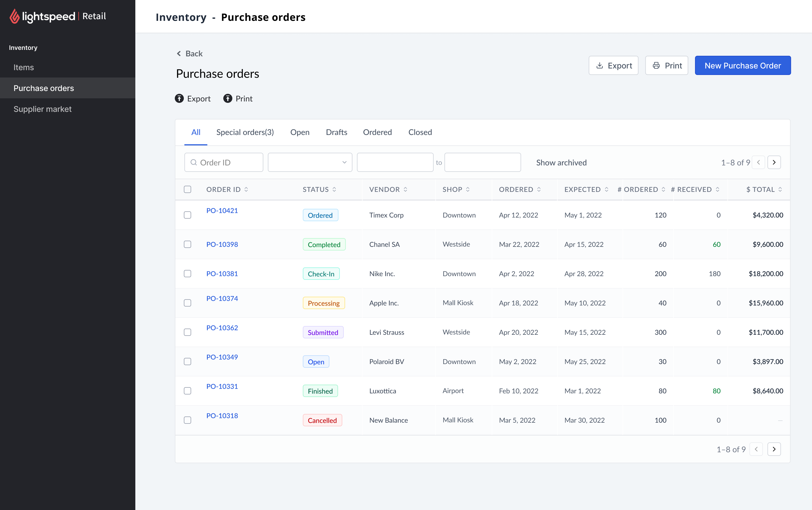Switch to the Drafts tab

(337, 132)
